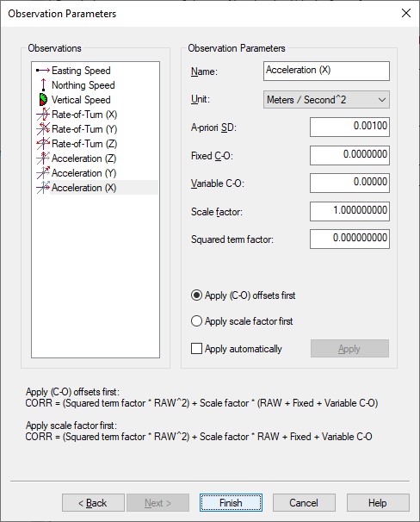Click Finish to complete the wizard

[231, 503]
